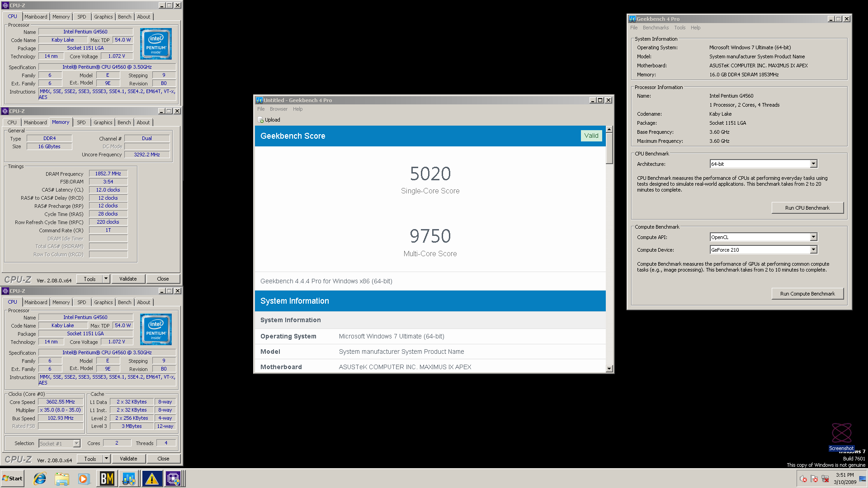
Task: Open Browser menu in Untitled Geekbench window
Action: pos(278,109)
